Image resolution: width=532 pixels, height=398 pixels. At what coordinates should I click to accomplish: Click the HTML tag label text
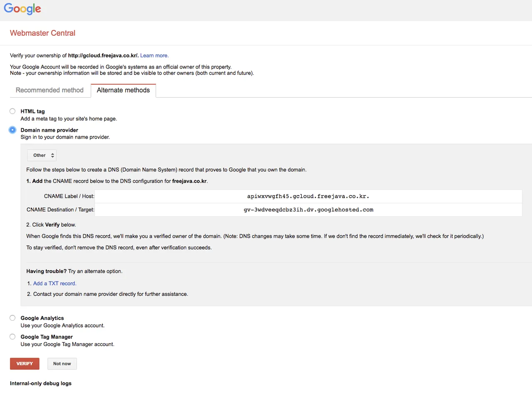click(x=32, y=111)
